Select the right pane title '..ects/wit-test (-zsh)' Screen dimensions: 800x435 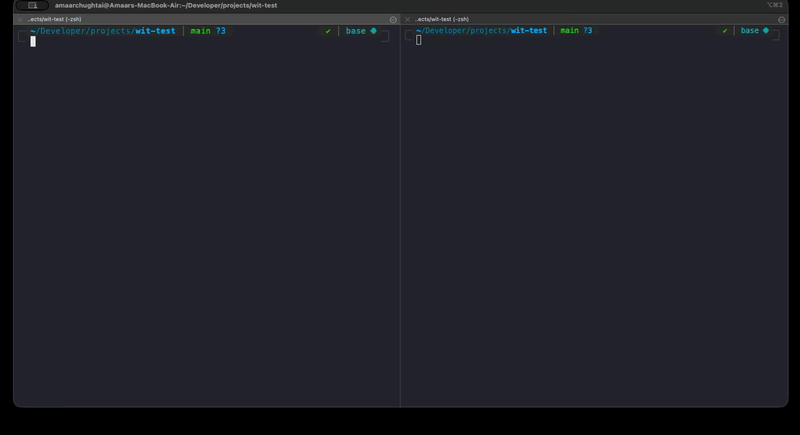(442, 19)
